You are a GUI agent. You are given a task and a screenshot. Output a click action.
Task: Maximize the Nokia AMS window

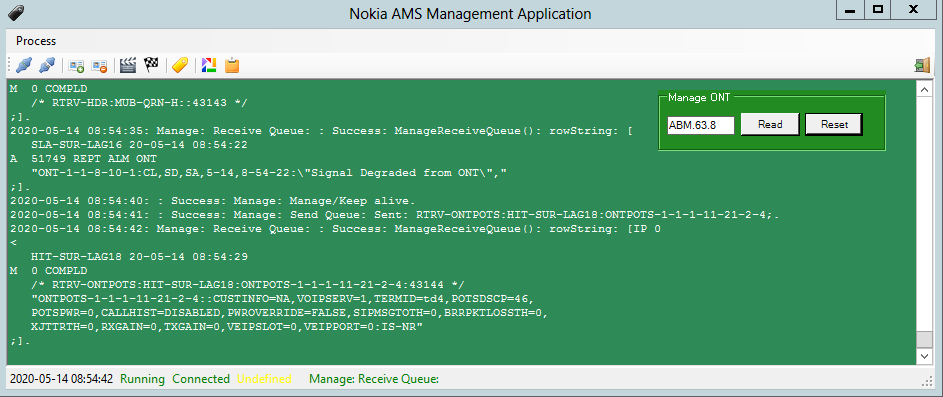(878, 10)
